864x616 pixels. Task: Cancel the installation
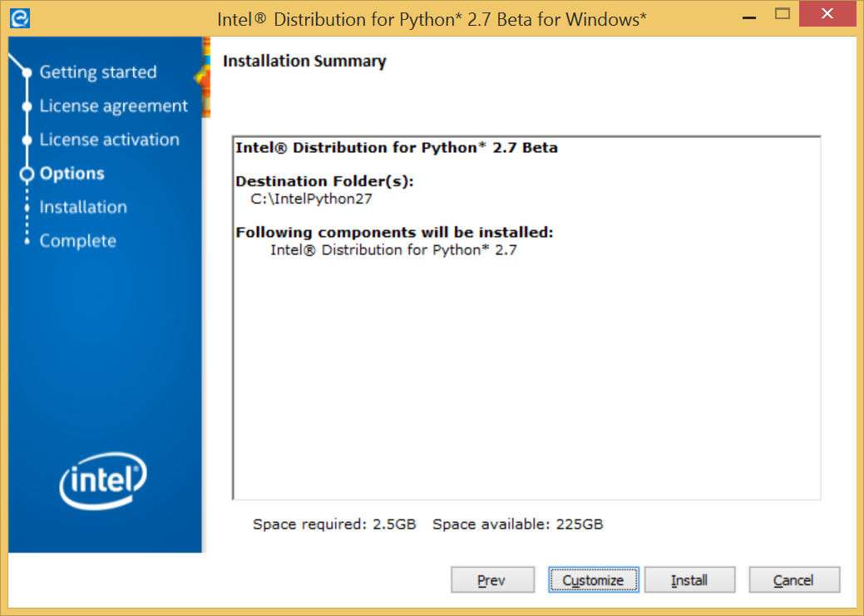pos(793,580)
